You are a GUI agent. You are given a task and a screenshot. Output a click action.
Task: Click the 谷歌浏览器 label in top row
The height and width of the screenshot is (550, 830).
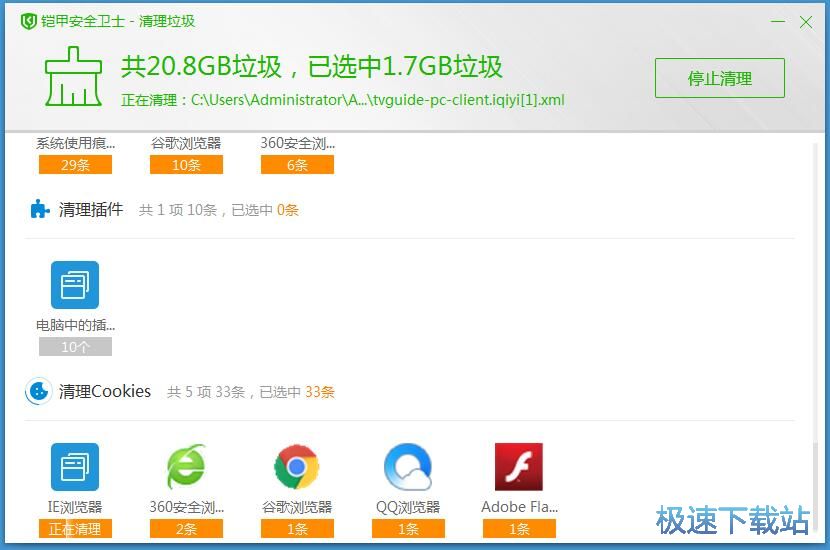click(186, 143)
